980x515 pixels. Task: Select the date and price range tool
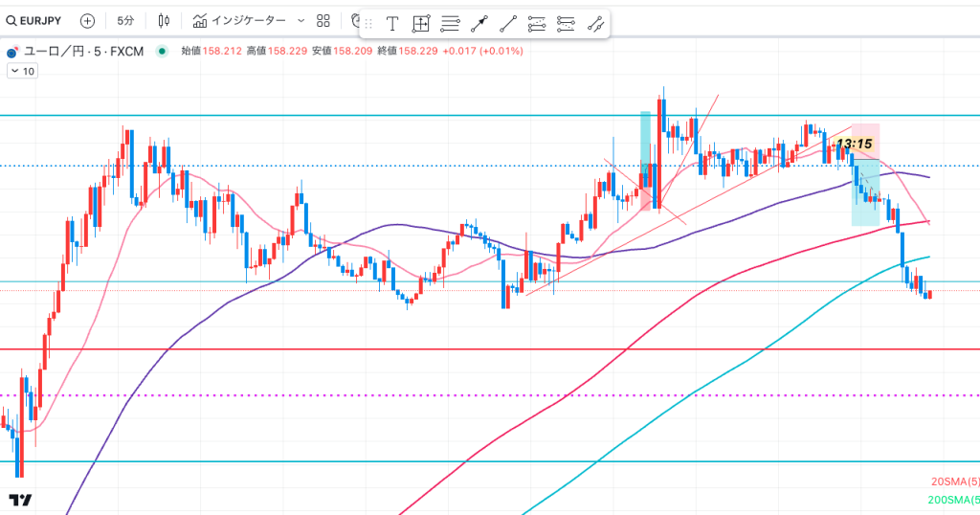coord(420,24)
